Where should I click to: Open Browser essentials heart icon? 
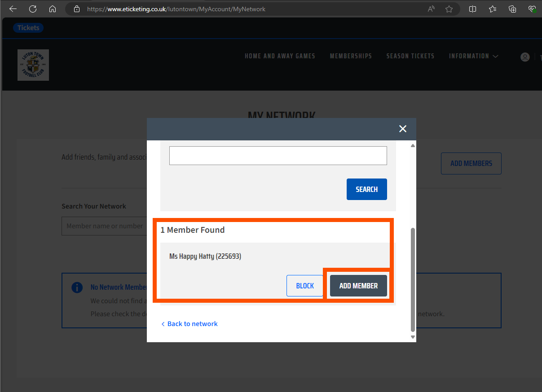tap(532, 9)
